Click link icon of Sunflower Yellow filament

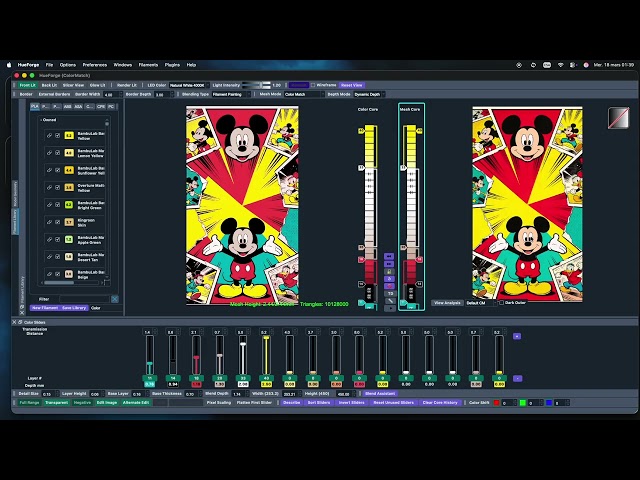(49, 170)
